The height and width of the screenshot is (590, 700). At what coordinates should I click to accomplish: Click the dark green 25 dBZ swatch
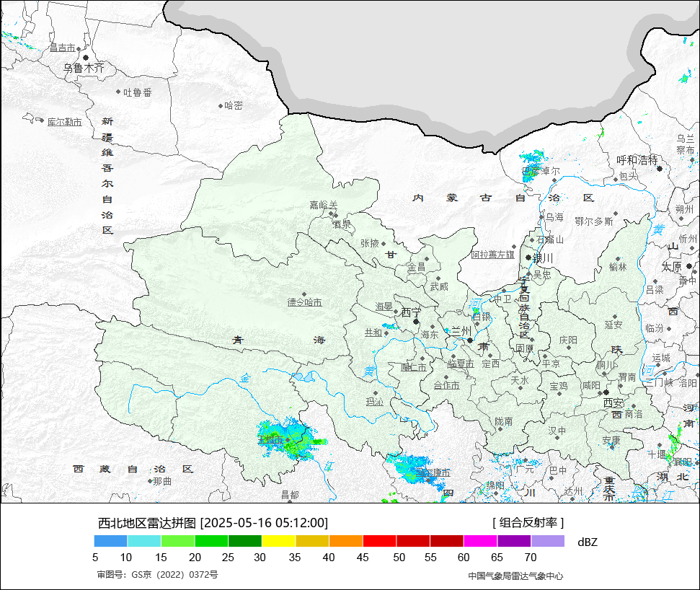(245, 541)
